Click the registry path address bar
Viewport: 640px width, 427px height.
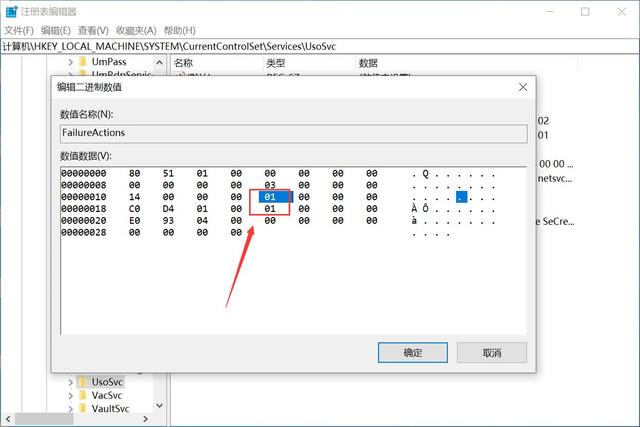(320, 47)
